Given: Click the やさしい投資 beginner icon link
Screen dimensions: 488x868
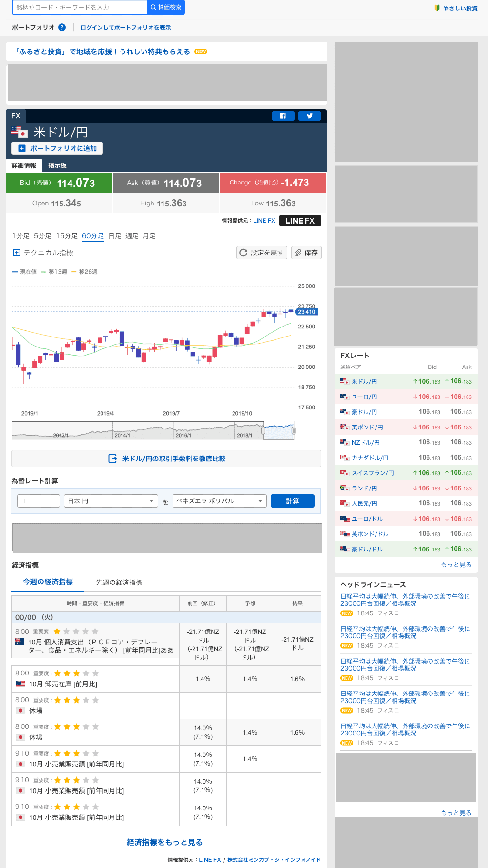Looking at the screenshot, I should pyautogui.click(x=456, y=8).
